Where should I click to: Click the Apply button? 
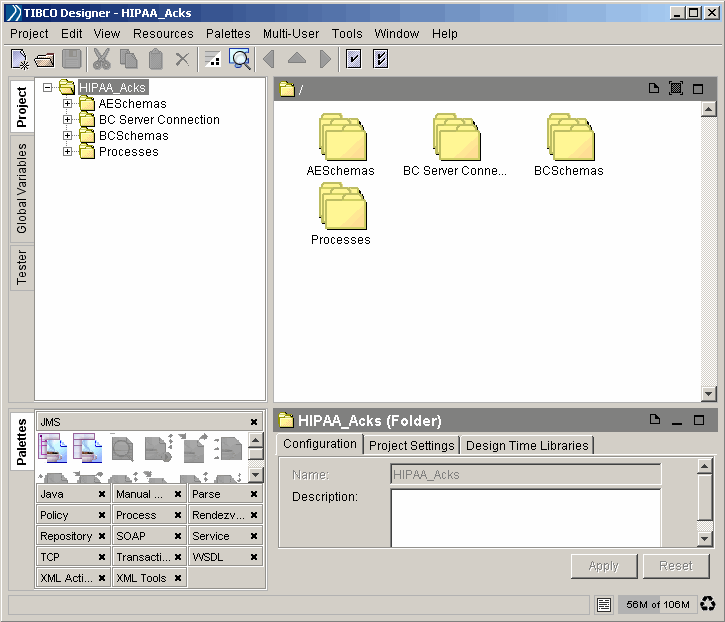click(x=604, y=566)
